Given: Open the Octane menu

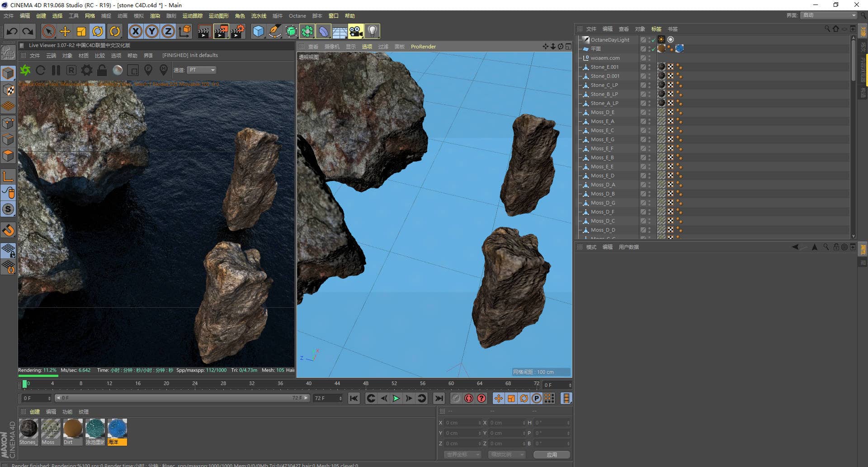Looking at the screenshot, I should 297,16.
